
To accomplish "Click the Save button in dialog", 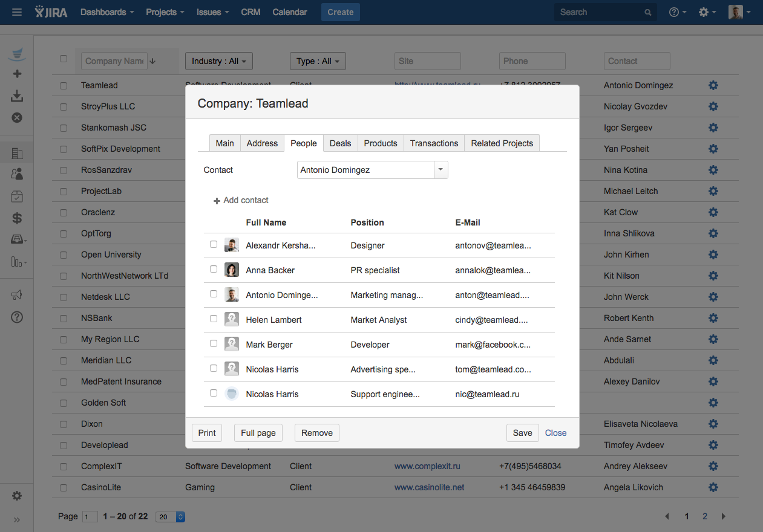I will pos(522,433).
